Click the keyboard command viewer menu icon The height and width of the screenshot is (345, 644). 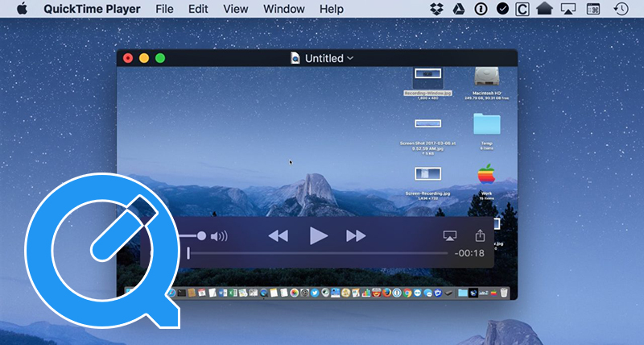(593, 9)
